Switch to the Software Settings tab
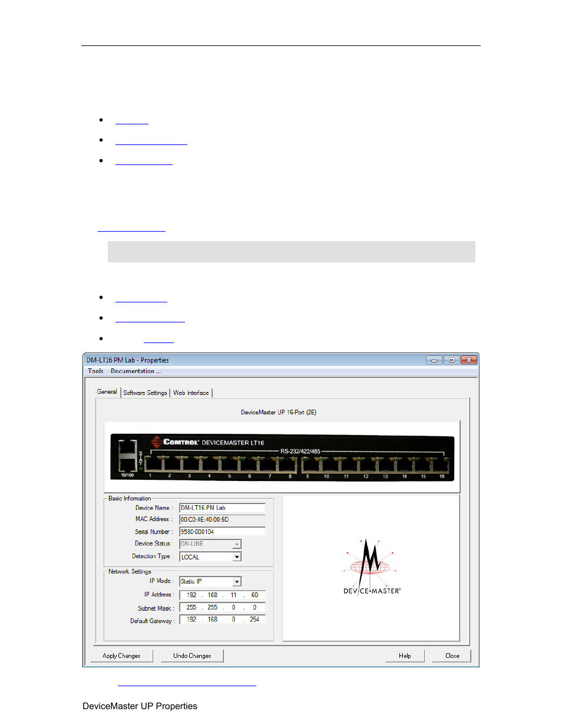Viewport: 562px width, 728px height. point(145,393)
